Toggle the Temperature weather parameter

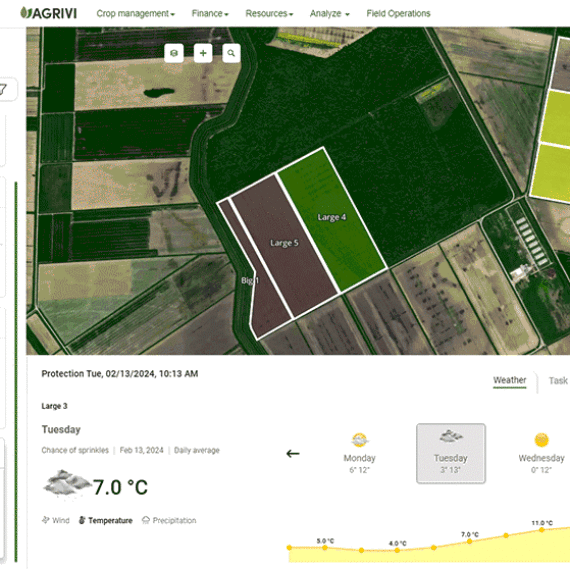(105, 520)
